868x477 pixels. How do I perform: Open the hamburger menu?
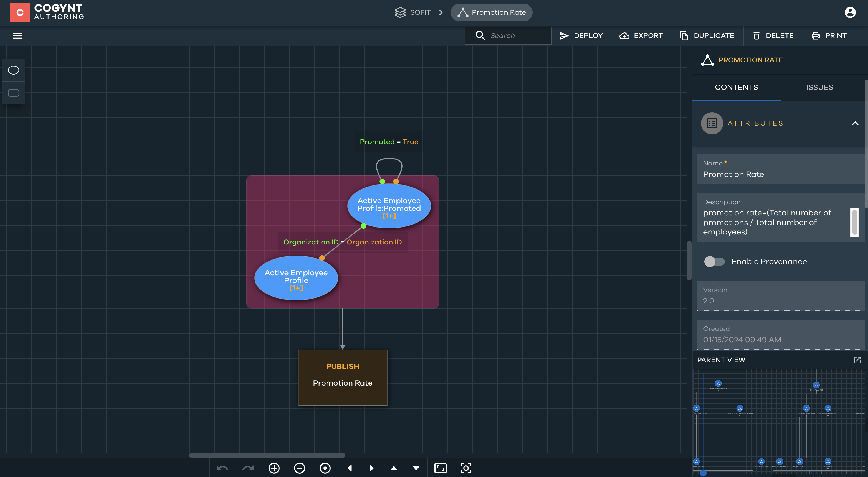tap(17, 36)
